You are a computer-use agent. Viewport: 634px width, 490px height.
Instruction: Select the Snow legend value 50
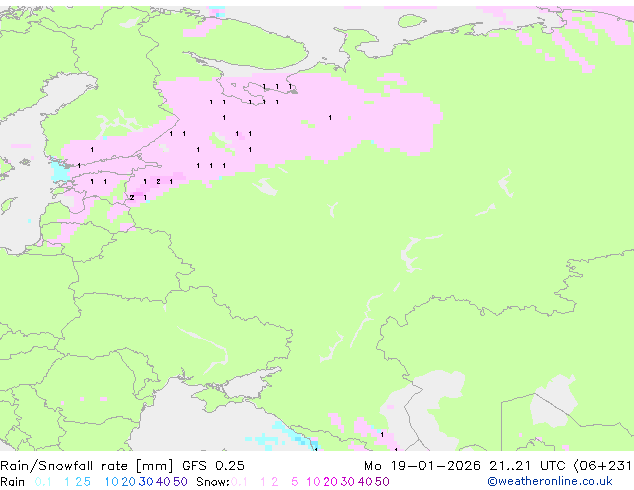(382, 482)
